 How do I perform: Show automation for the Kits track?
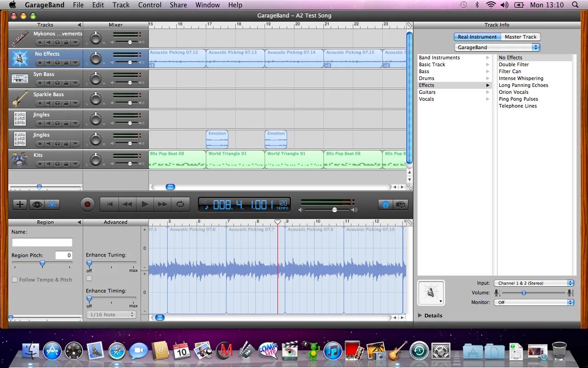pos(75,164)
